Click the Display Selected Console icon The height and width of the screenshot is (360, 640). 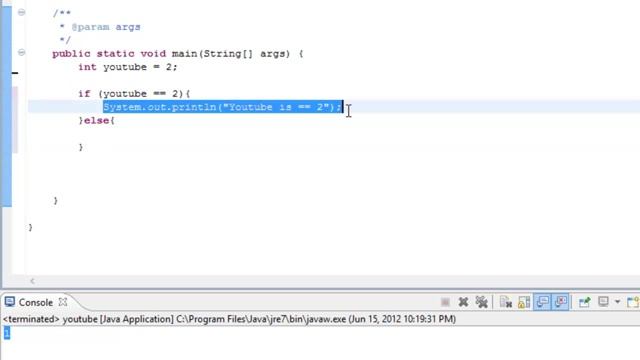[603, 302]
